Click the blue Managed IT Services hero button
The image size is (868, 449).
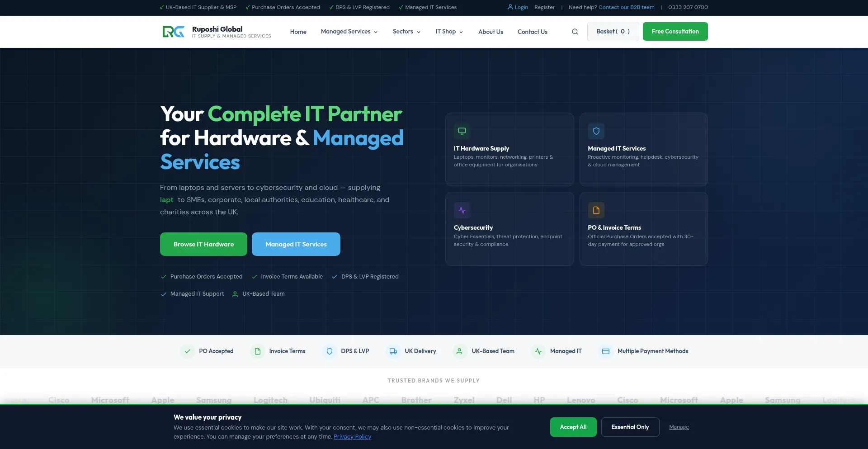[296, 244]
